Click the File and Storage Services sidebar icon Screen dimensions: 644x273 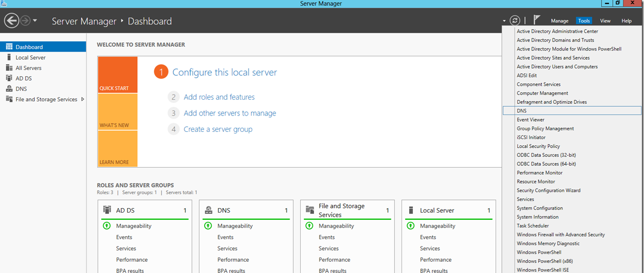point(9,99)
